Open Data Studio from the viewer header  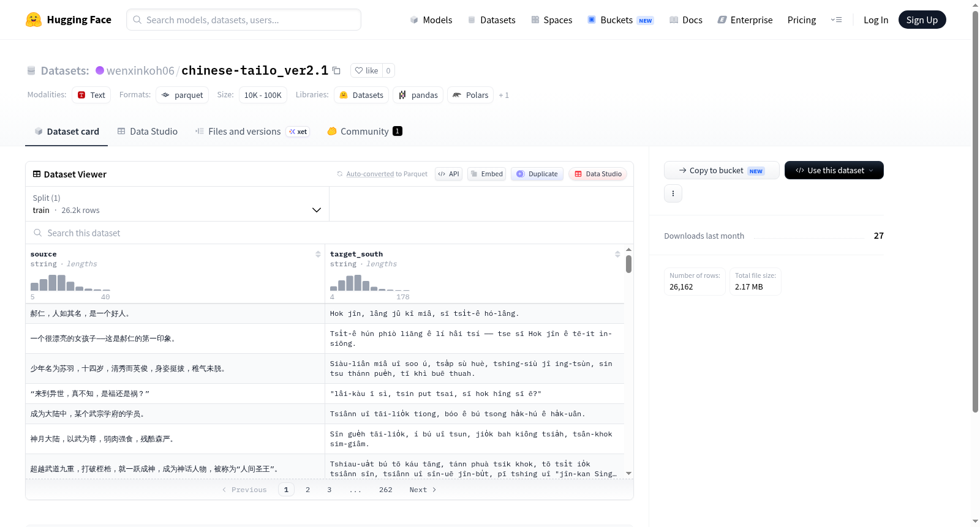click(x=598, y=174)
